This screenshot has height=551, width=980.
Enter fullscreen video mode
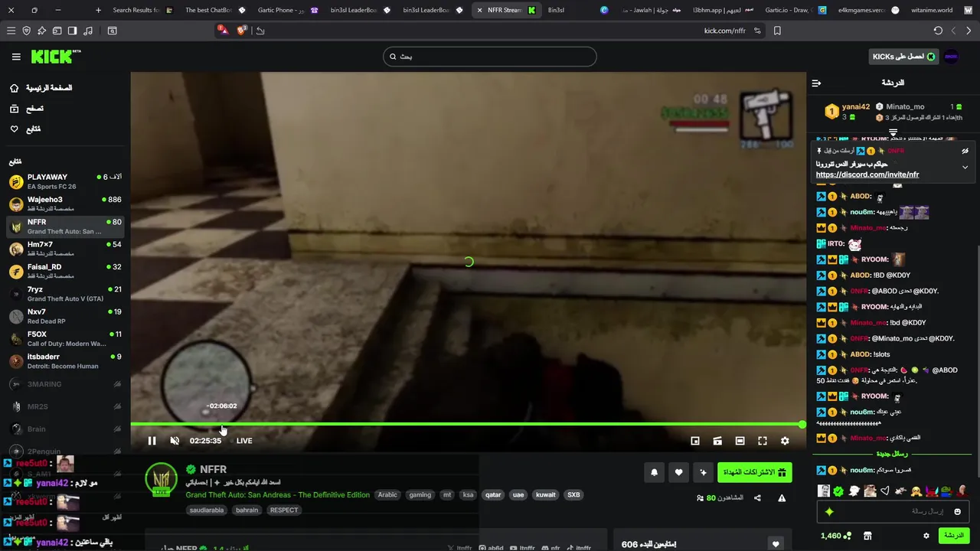point(763,441)
